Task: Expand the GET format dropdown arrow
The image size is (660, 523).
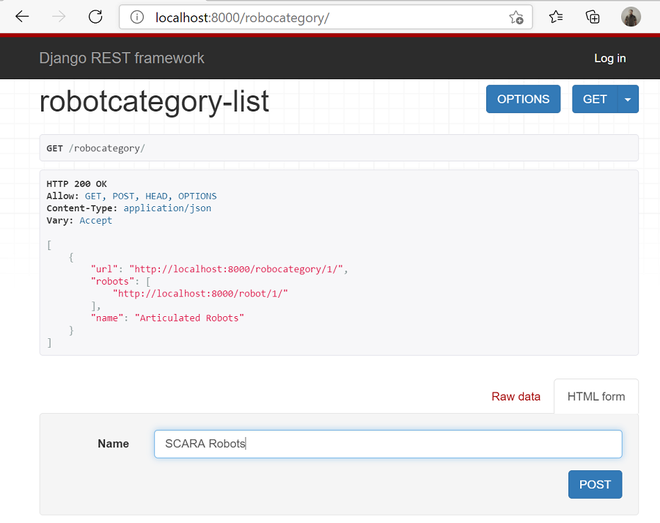Action: coord(628,99)
